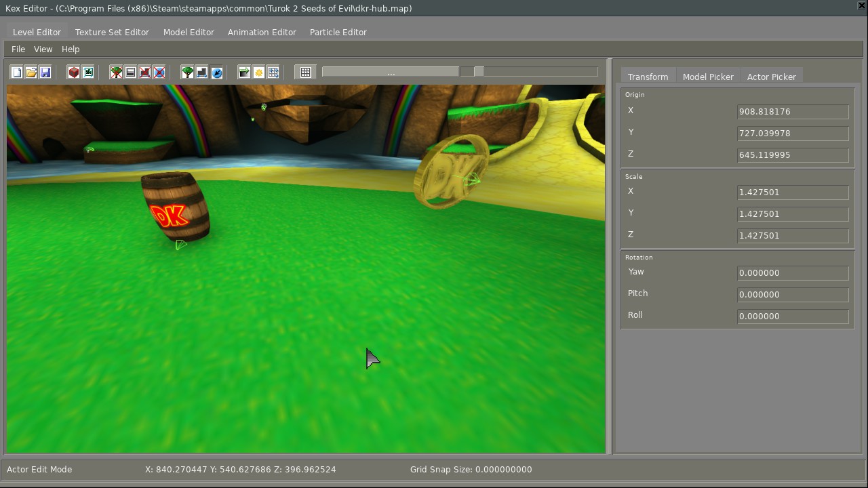Image resolution: width=868 pixels, height=488 pixels.
Task: Toggle the crossed-out tree icon
Action: pos(117,73)
